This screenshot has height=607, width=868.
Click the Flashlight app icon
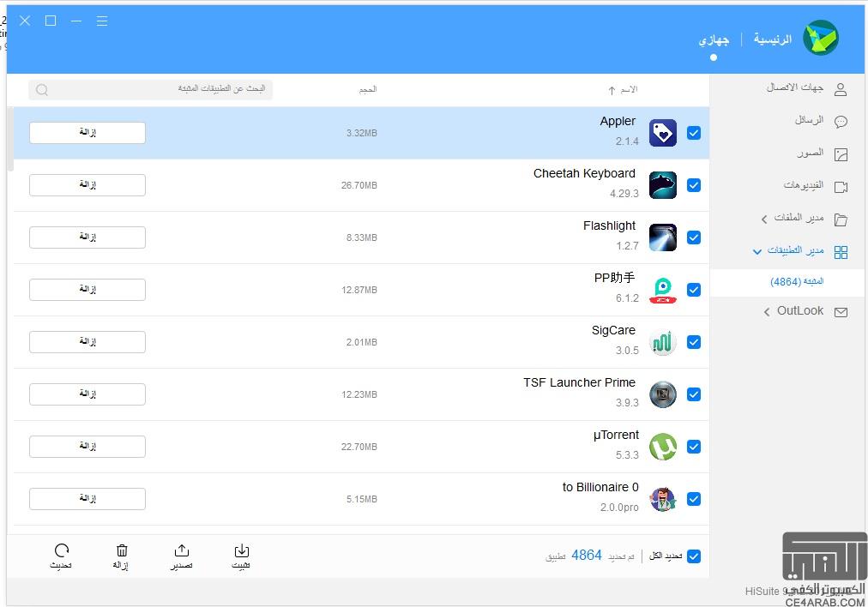[x=663, y=237]
